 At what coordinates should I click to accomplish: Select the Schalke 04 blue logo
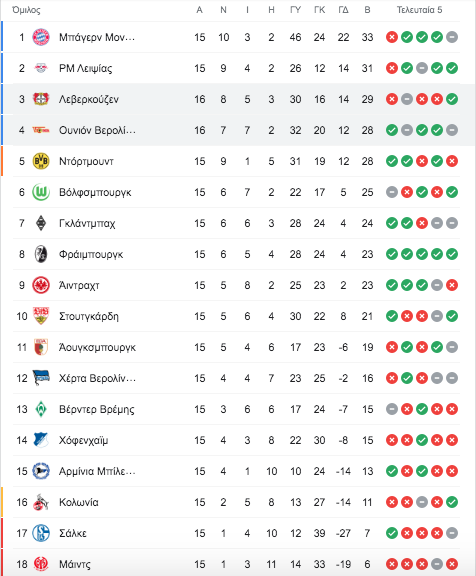41,533
